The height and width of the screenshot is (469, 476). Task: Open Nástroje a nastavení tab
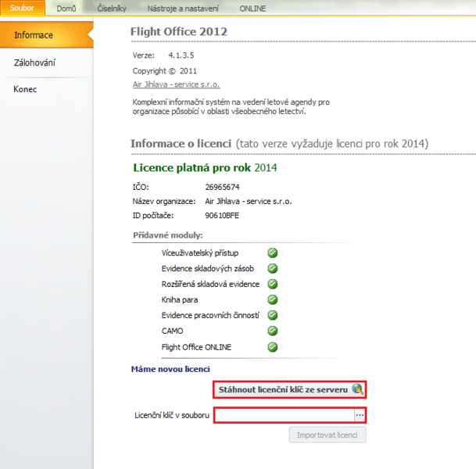coord(183,8)
